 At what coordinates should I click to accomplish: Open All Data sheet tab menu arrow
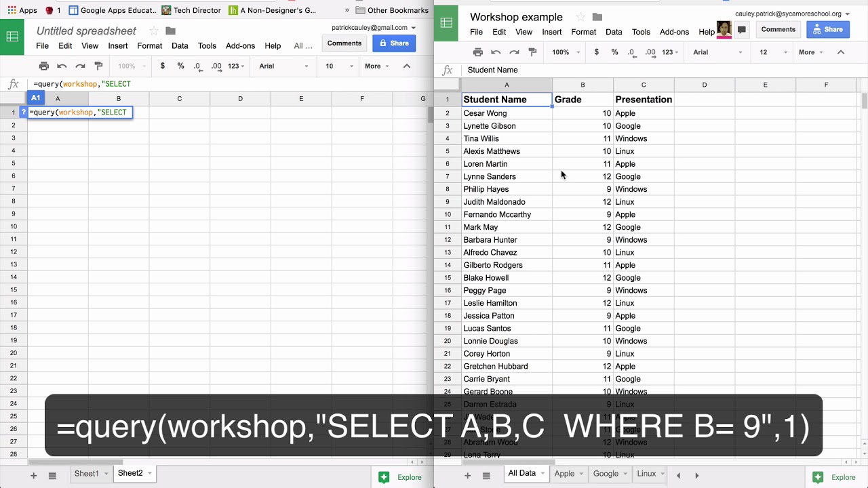pyautogui.click(x=542, y=474)
